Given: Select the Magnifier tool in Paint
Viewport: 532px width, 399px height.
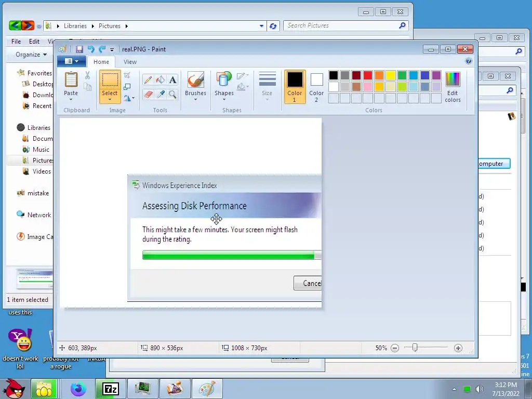Looking at the screenshot, I should (x=172, y=94).
